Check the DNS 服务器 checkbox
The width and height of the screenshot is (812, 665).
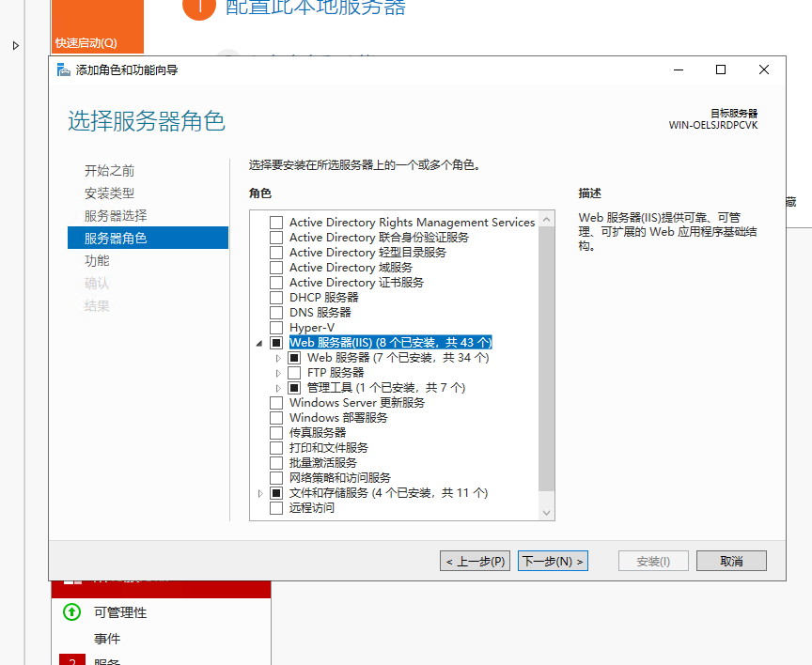[x=275, y=312]
